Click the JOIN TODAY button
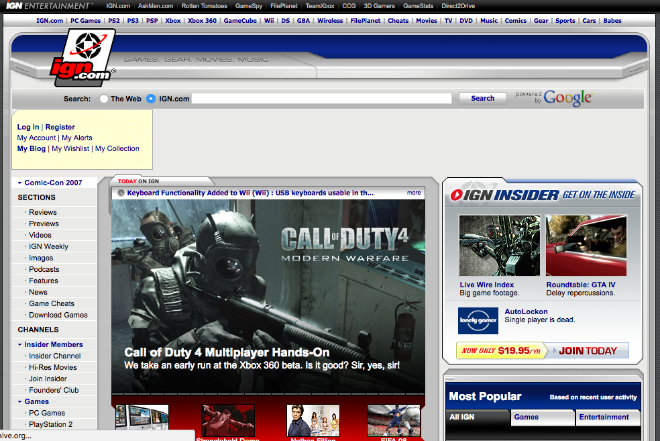The image size is (660, 441). [x=586, y=351]
